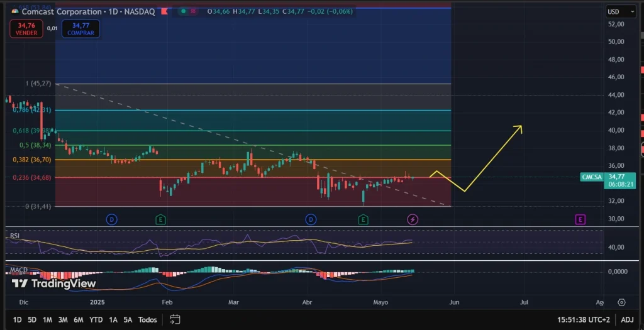The image size is (644, 330).
Task: Select the 6M time range
Action: click(x=79, y=320)
